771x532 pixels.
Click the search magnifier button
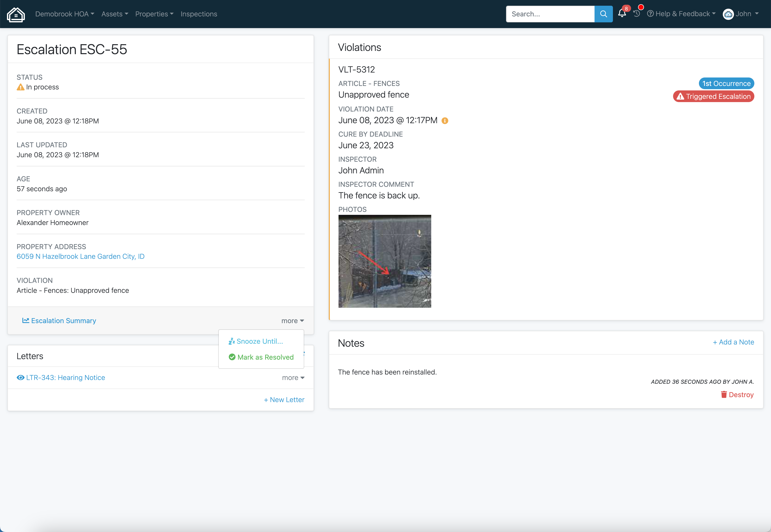pos(603,14)
